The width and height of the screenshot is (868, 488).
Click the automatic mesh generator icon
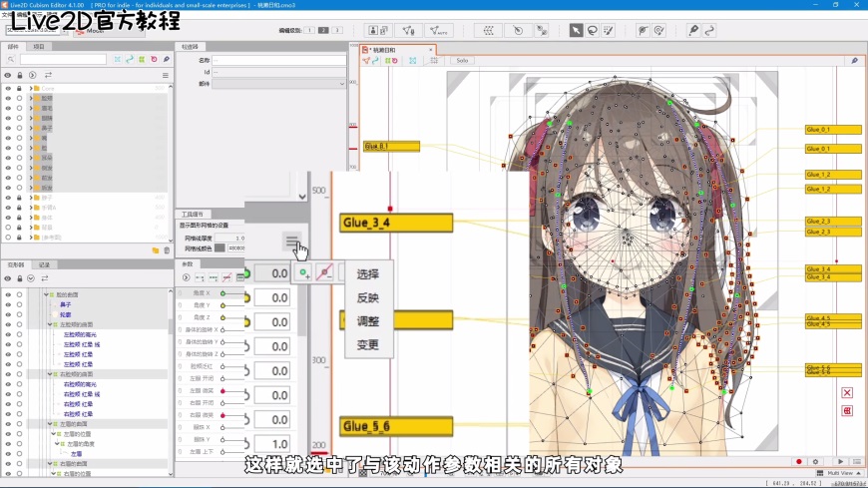pyautogui.click(x=438, y=31)
